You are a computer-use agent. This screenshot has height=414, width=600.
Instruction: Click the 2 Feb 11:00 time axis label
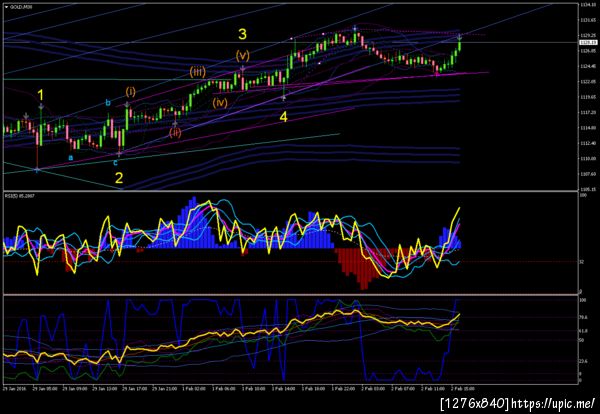tap(434, 388)
